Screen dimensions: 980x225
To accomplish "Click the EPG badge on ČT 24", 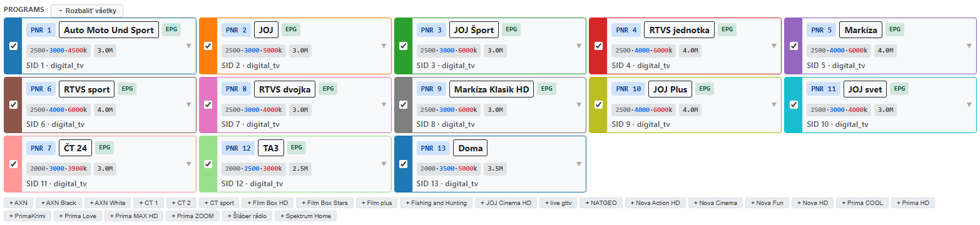I will [105, 148].
